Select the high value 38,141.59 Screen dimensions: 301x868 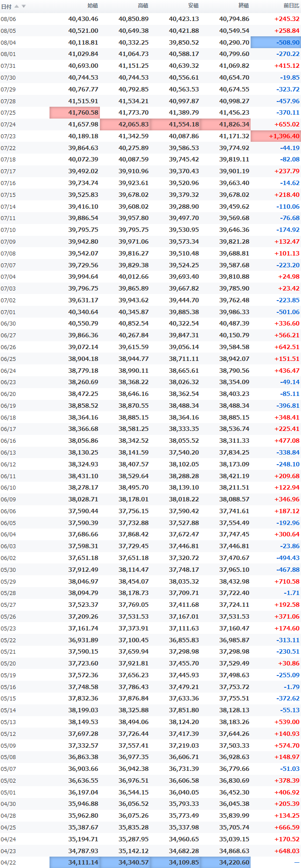(x=134, y=452)
